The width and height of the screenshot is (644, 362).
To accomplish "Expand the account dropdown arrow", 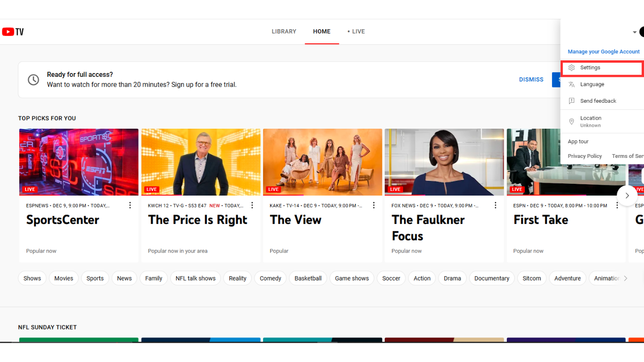I will pos(635,32).
